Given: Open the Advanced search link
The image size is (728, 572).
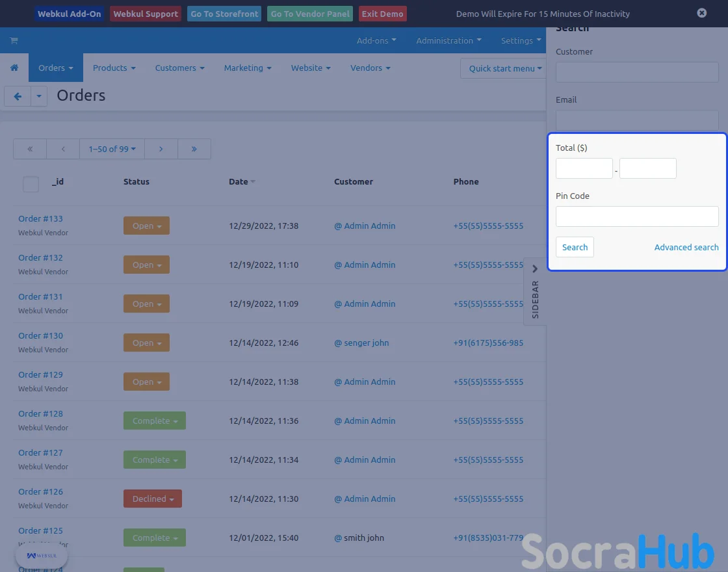Looking at the screenshot, I should [686, 247].
